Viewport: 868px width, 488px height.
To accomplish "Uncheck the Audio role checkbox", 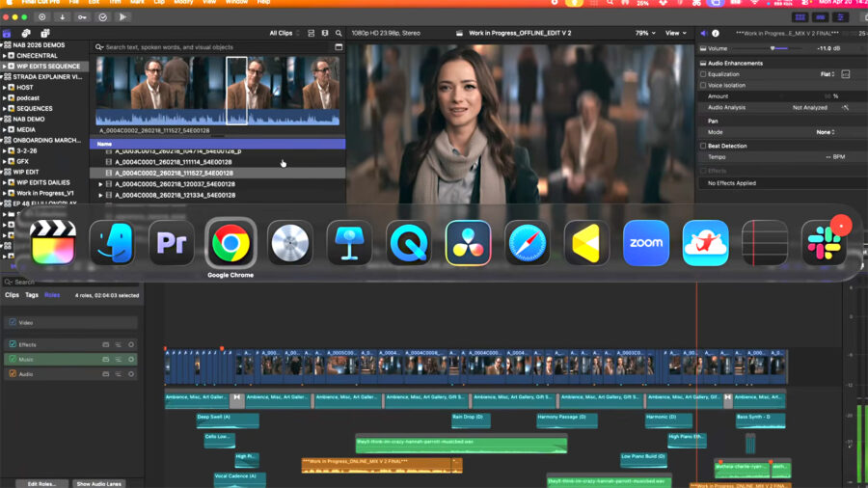I will click(x=13, y=374).
